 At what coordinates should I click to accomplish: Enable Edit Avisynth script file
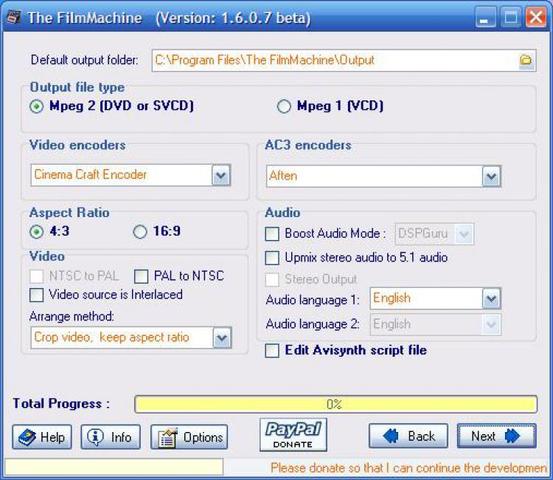click(x=272, y=351)
